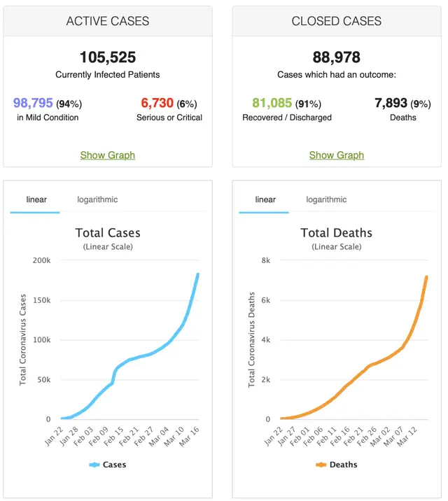Toggle the blue Cases legend marker
The image size is (448, 501).
(94, 465)
